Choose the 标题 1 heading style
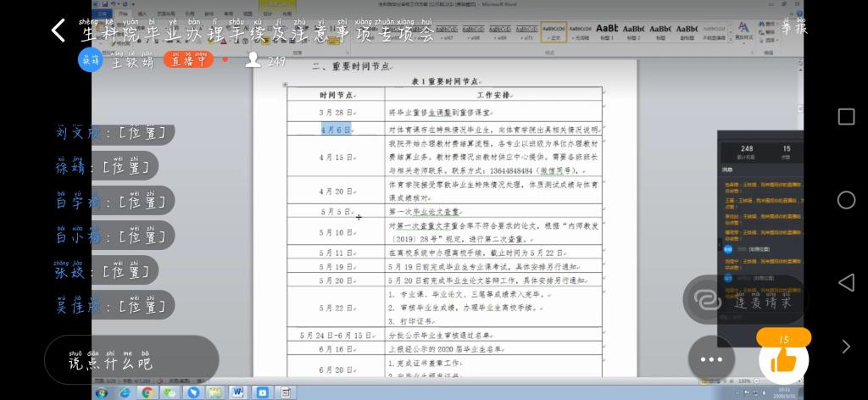The image size is (868, 400). 607,32
